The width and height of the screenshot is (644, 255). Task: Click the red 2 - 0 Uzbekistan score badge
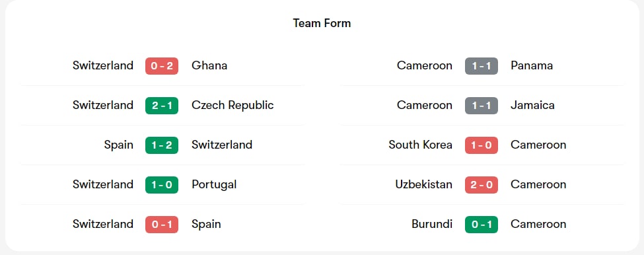click(x=482, y=185)
